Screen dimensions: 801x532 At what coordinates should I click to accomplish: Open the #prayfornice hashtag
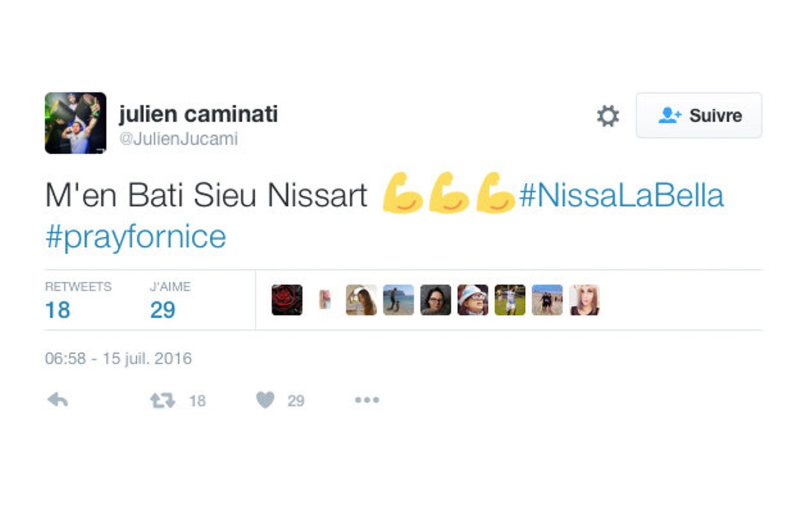click(x=136, y=237)
